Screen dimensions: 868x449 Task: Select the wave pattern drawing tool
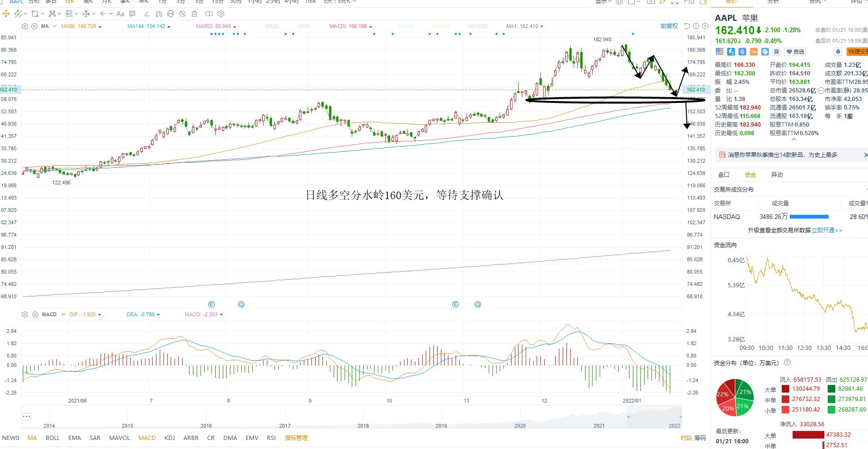52,14
